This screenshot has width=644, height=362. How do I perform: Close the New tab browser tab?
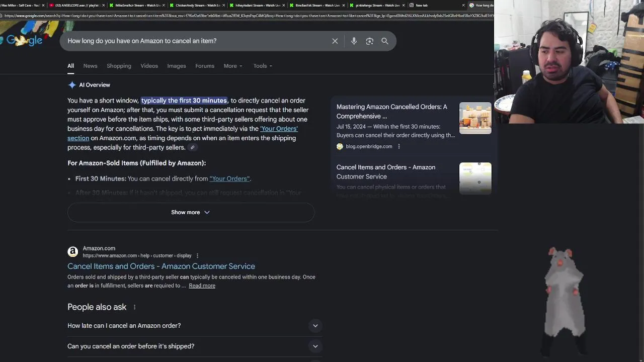[x=463, y=5]
